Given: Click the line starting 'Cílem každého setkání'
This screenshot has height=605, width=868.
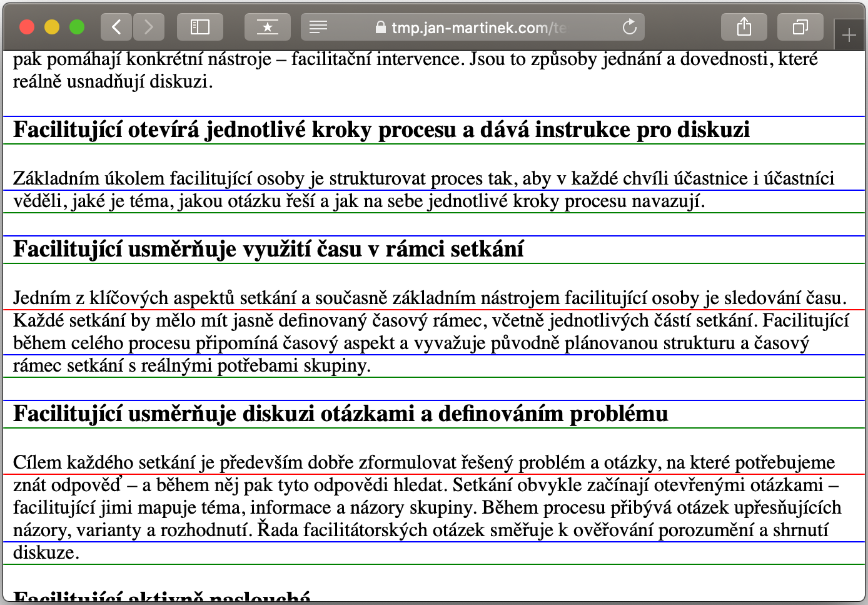Looking at the screenshot, I should pyautogui.click(x=424, y=463).
